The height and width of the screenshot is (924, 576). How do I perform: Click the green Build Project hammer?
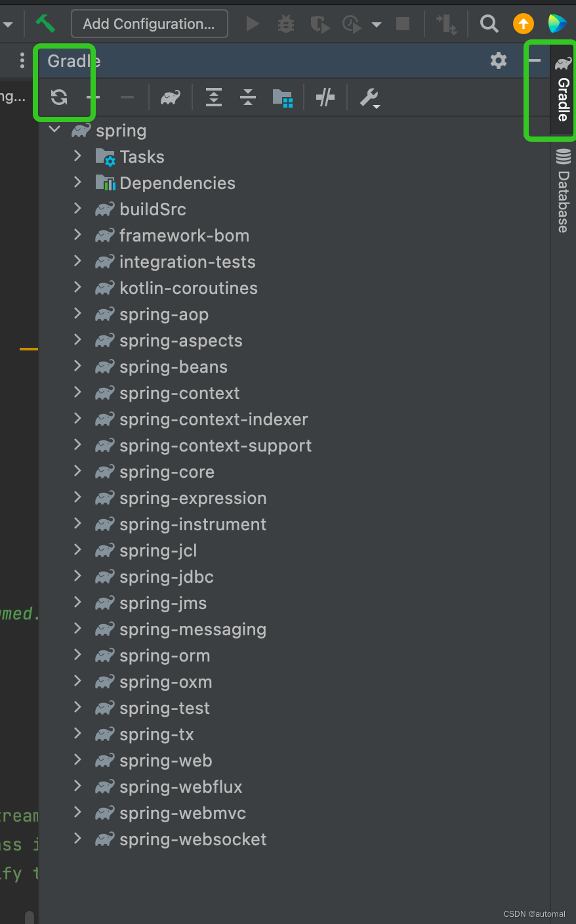(x=45, y=24)
